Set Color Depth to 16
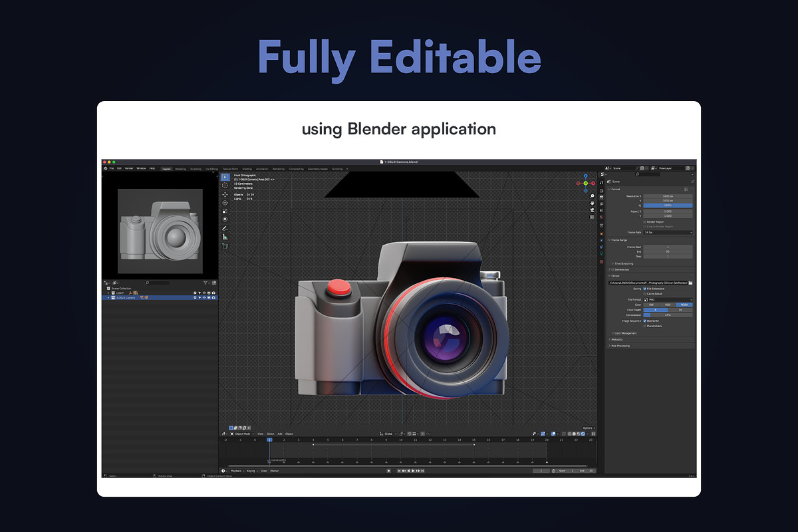Image resolution: width=798 pixels, height=532 pixels. coord(680,310)
